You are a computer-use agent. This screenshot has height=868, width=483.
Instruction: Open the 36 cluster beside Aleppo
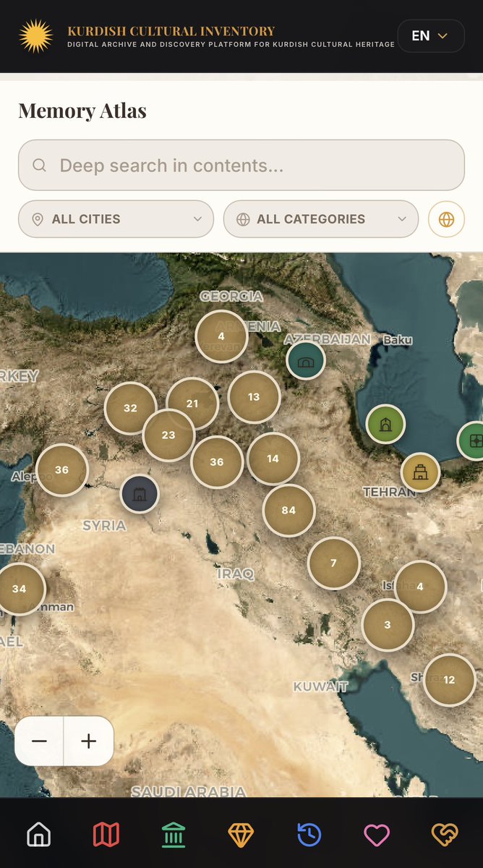pos(62,470)
